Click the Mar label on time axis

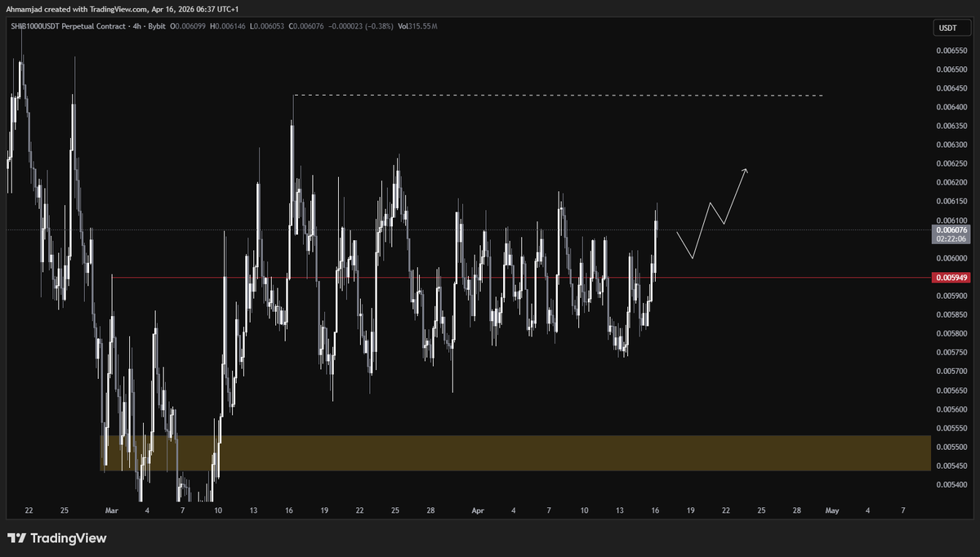tap(111, 510)
